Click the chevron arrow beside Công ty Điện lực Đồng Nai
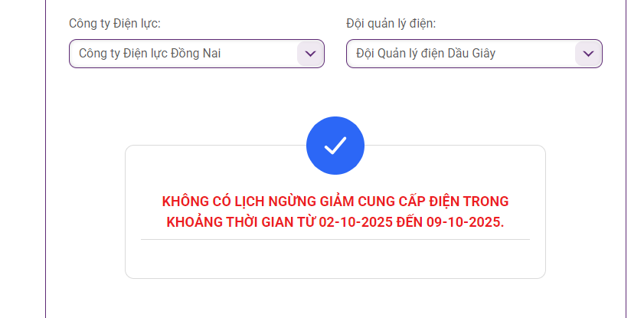 pyautogui.click(x=310, y=54)
